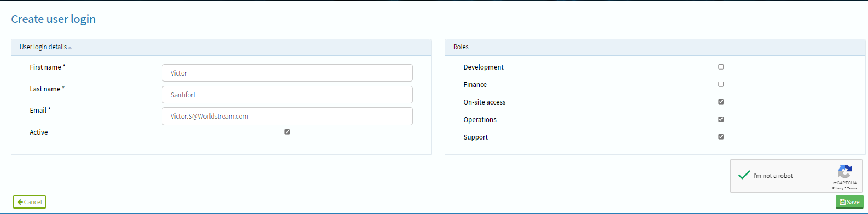
Task: Click the Last name input field
Action: (x=287, y=95)
